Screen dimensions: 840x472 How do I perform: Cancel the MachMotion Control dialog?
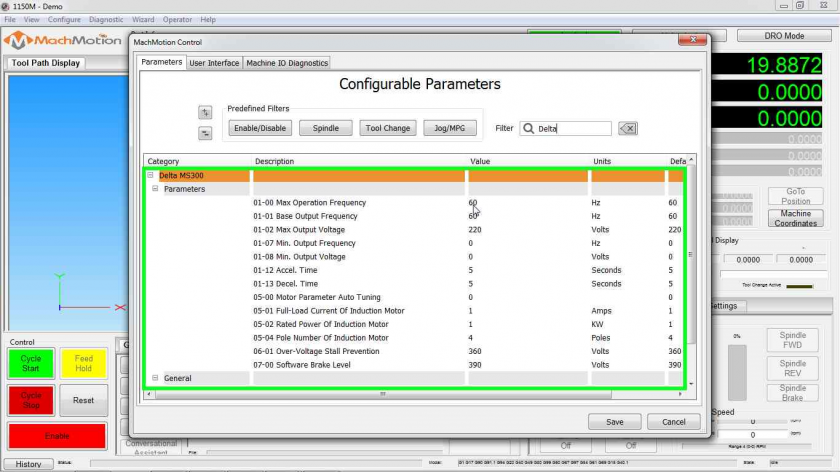coord(673,422)
